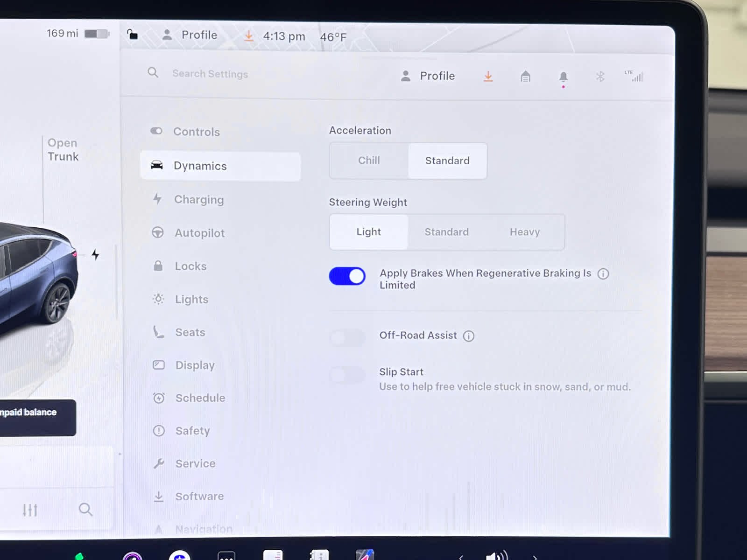Open the Charging settings menu
Viewport: 747px width, 560px height.
(198, 200)
